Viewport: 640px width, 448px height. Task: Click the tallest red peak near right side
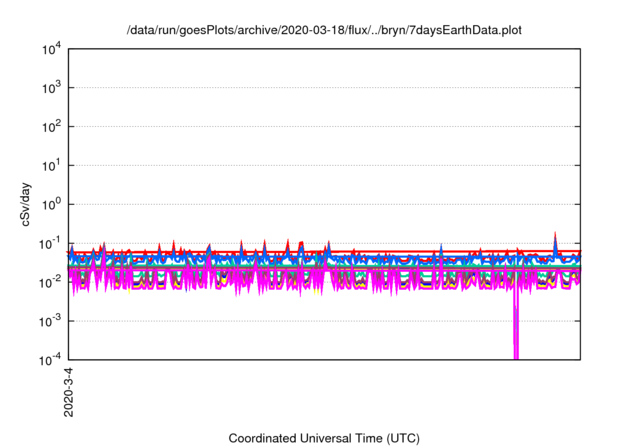point(556,237)
